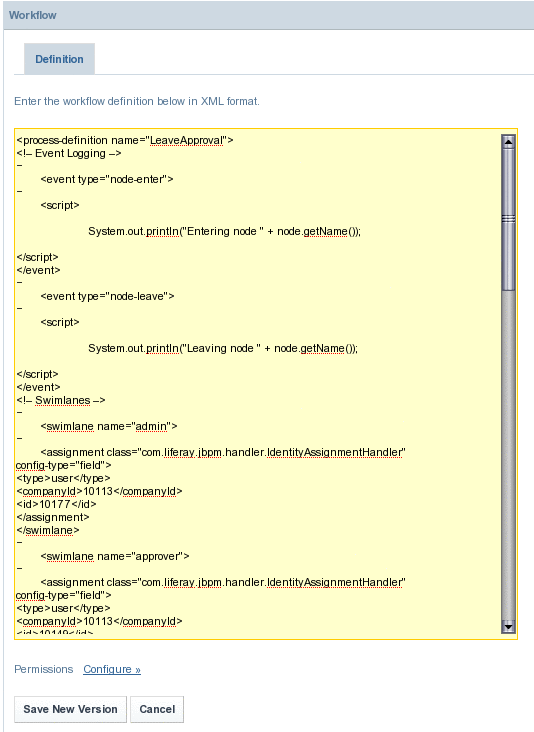Cancel the workflow definition edit
The width and height of the screenshot is (534, 732).
157,709
